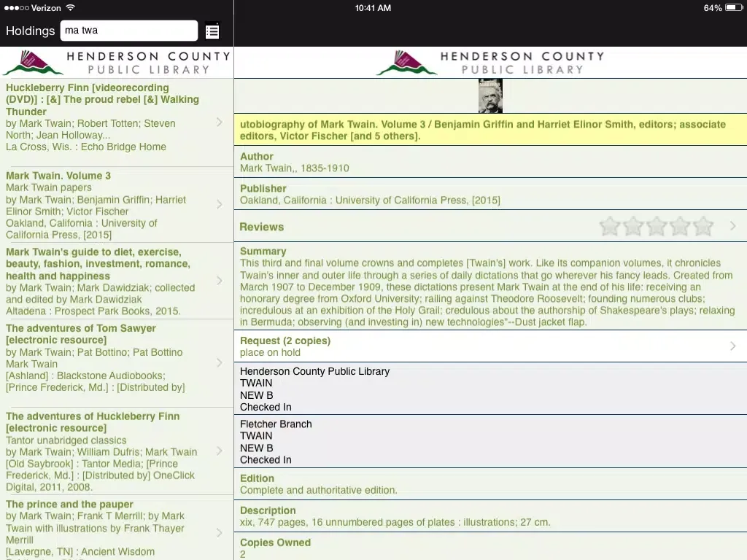Select the first review star
Viewport: 747px width, 560px height.
(x=609, y=227)
